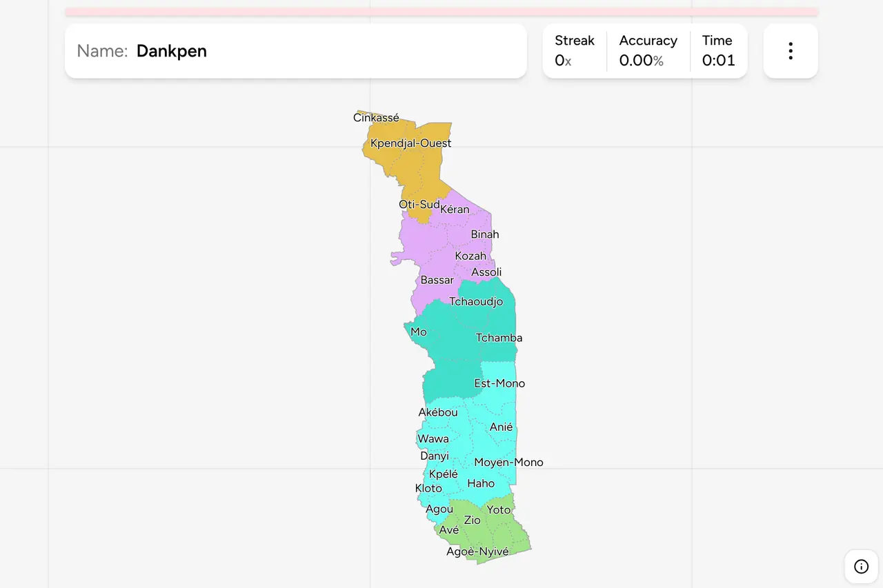Click the Haho map label
The height and width of the screenshot is (588, 883).
click(481, 484)
